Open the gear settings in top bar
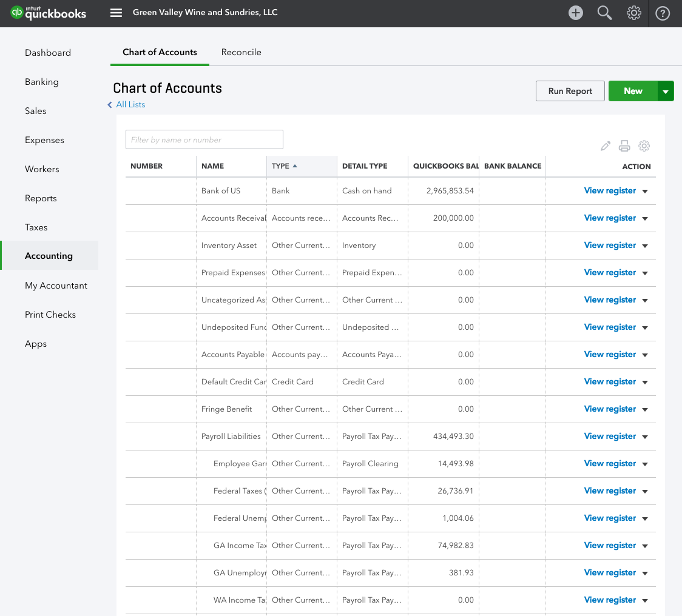The width and height of the screenshot is (682, 616). coord(633,13)
